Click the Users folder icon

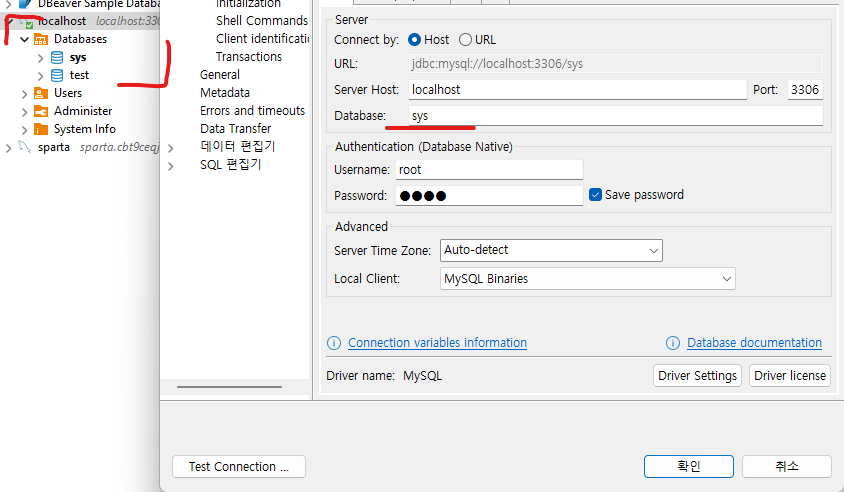pos(41,93)
